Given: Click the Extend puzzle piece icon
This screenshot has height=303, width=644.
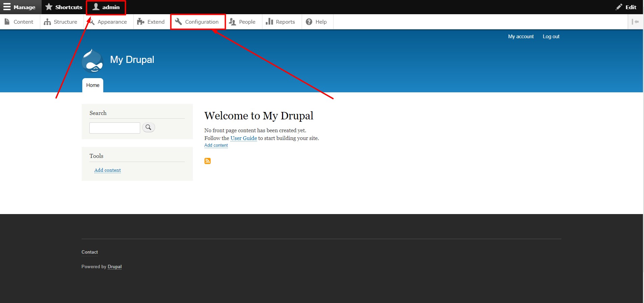Looking at the screenshot, I should [141, 22].
